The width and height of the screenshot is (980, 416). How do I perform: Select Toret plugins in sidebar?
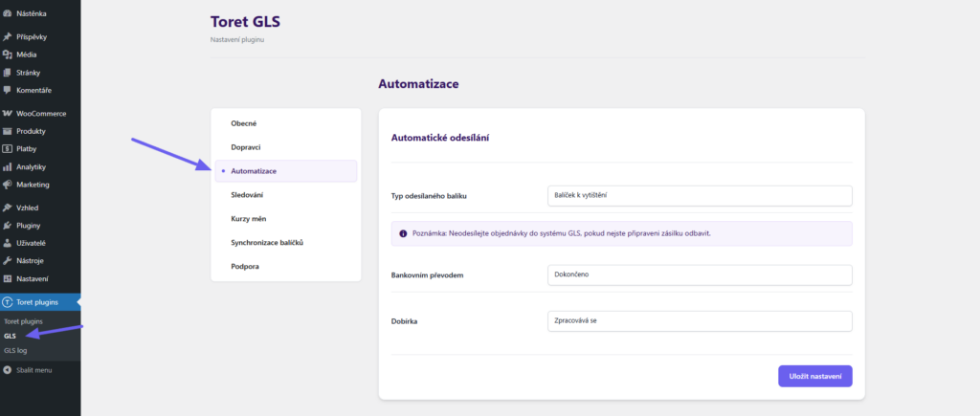[40, 302]
